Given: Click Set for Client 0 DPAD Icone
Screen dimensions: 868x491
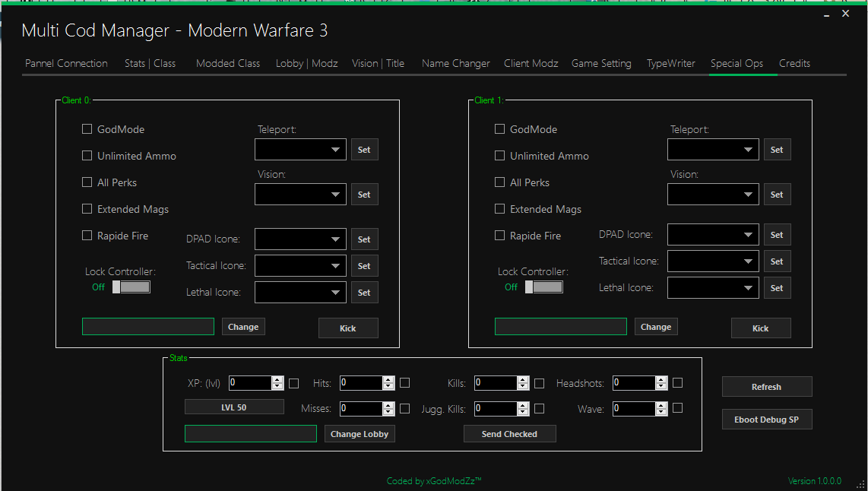Looking at the screenshot, I should [x=364, y=239].
